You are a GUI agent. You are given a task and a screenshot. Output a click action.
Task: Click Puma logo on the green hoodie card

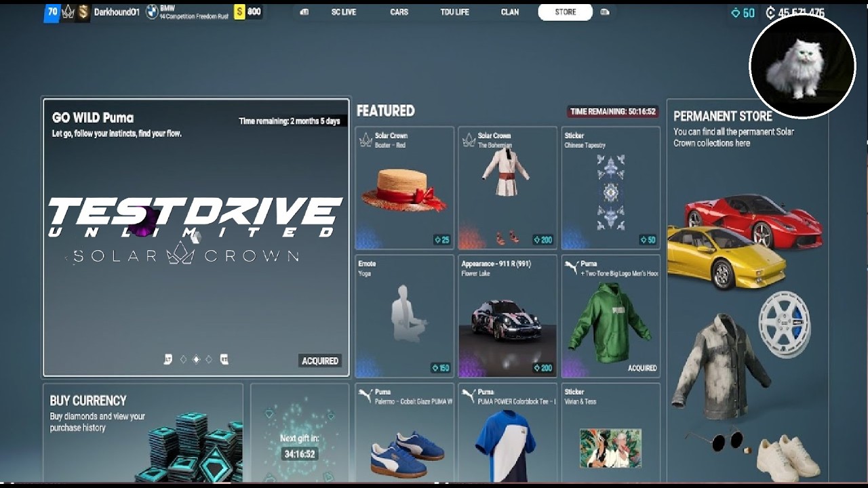pyautogui.click(x=572, y=268)
